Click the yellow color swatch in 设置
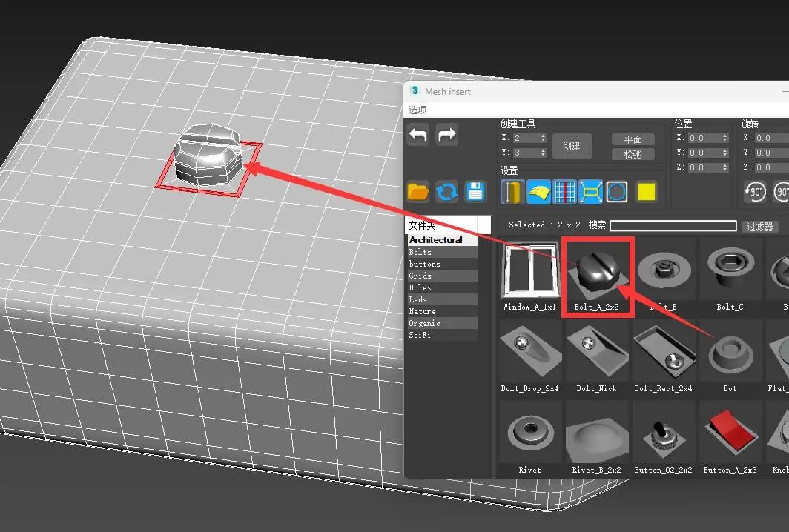This screenshot has width=789, height=532. 647,191
